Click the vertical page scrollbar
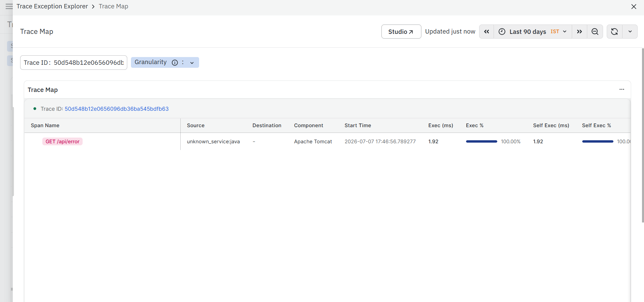Image resolution: width=644 pixels, height=302 pixels. (643, 135)
